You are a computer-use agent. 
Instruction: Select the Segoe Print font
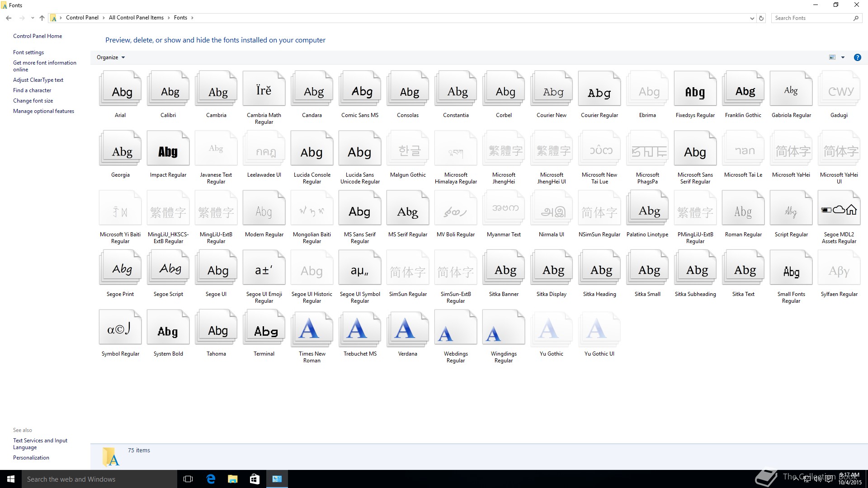pos(120,268)
